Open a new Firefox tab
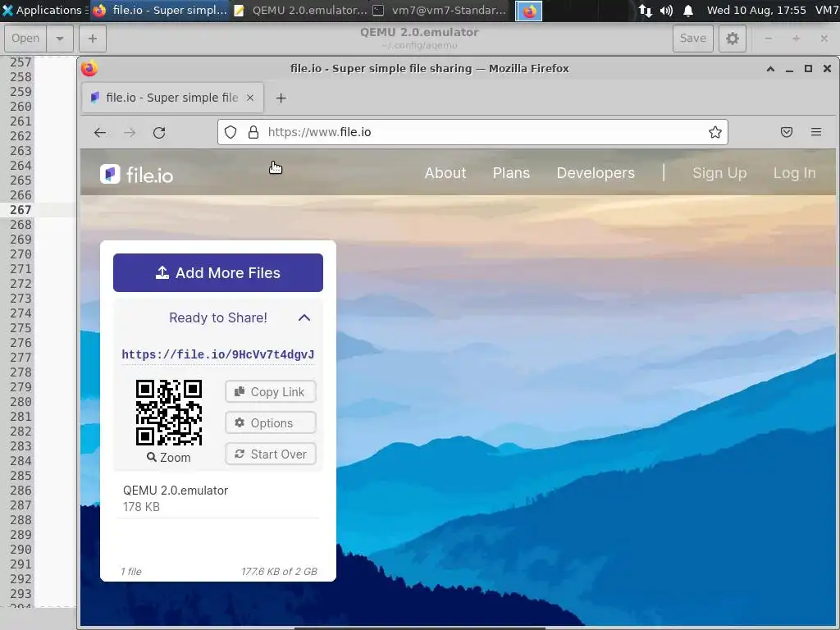 pyautogui.click(x=281, y=98)
